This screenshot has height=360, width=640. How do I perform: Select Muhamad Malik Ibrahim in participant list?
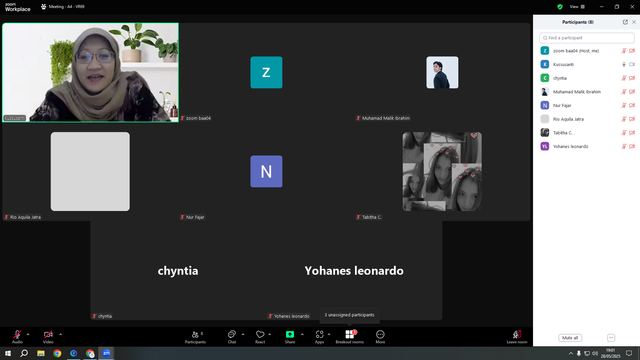click(587, 92)
